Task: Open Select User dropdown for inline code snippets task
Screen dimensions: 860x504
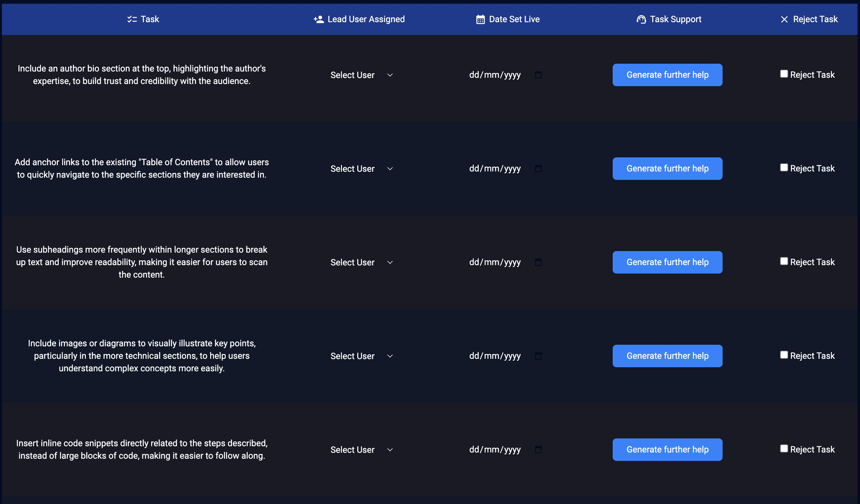Action: 361,450
